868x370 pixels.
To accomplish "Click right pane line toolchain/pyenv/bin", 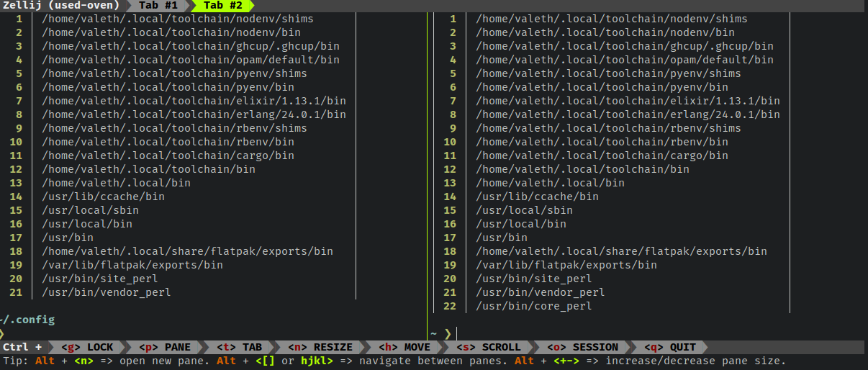I will point(602,87).
